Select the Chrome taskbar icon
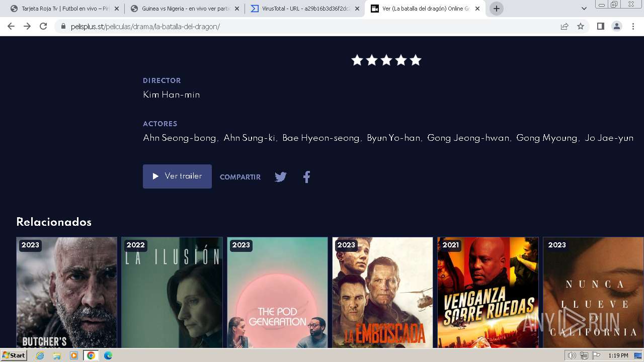Viewport: 644px width, 362px height. tap(91, 355)
